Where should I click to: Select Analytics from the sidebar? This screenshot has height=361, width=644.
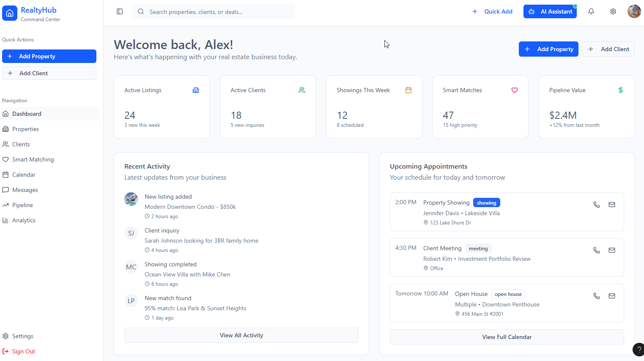[24, 220]
